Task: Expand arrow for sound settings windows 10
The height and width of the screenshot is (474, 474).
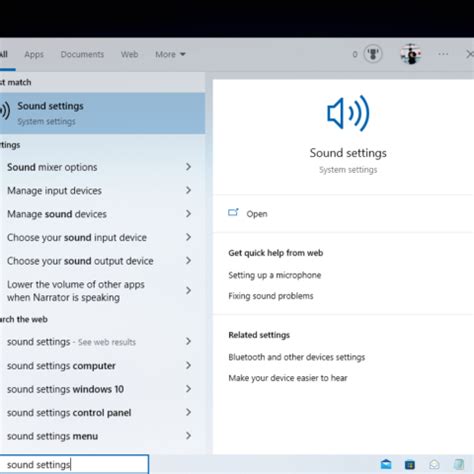Action: [188, 389]
